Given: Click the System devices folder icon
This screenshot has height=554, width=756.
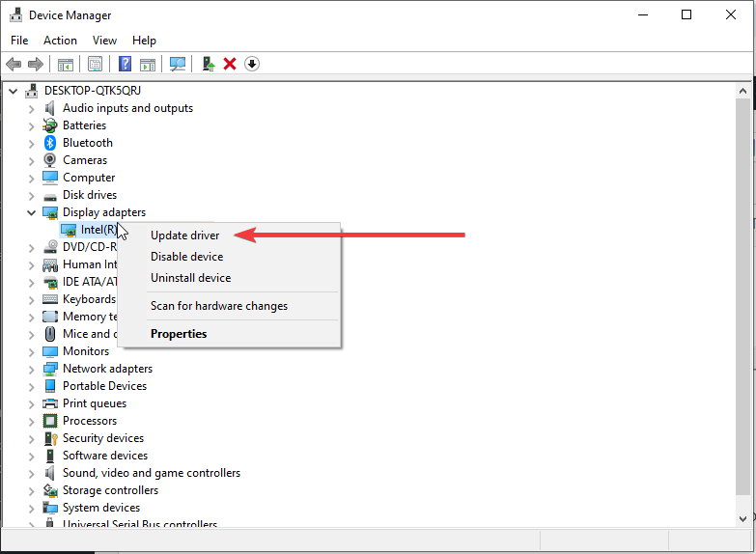Looking at the screenshot, I should 50,508.
